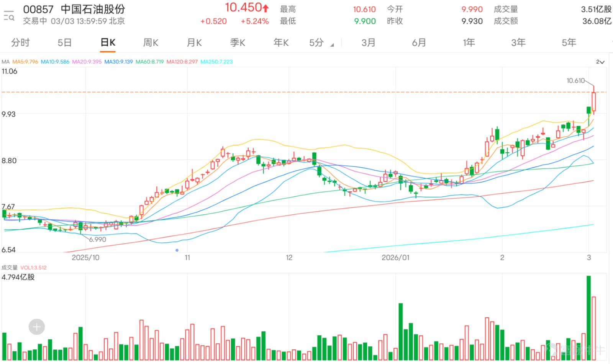Image resolution: width=613 pixels, height=364 pixels.
Task: Click the 最低 value 9.900
Action: tap(365, 21)
